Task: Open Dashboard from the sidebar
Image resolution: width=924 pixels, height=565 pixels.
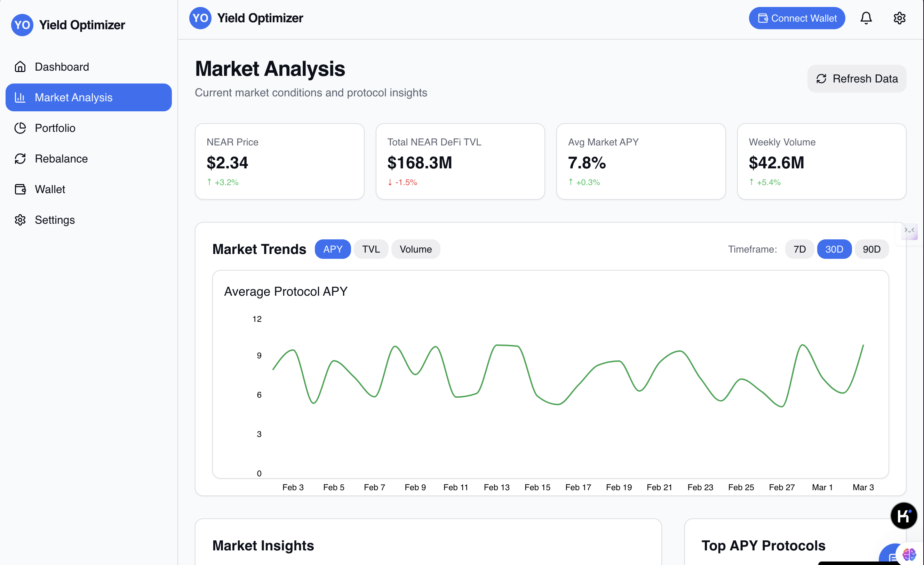Action: coord(62,67)
